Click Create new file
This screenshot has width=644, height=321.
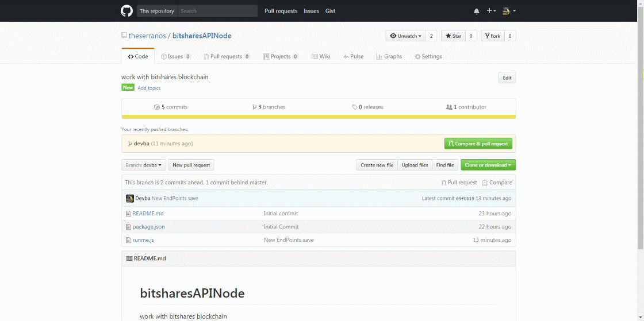(x=377, y=165)
